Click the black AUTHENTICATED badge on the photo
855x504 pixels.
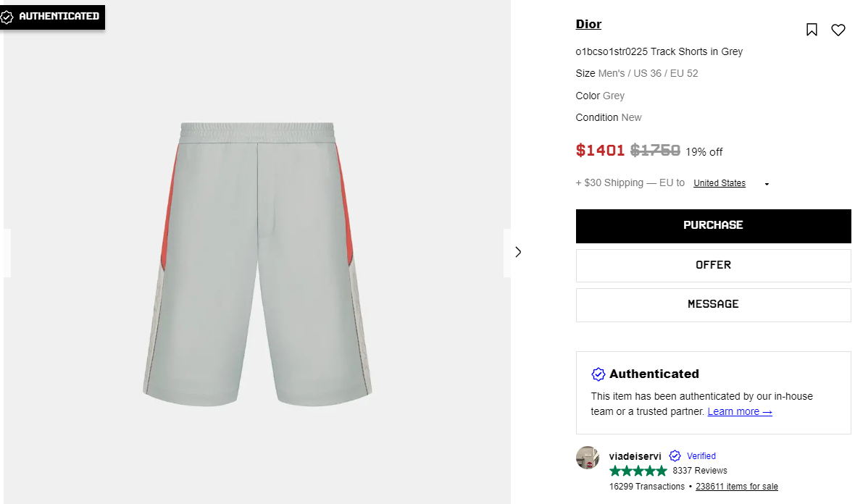pyautogui.click(x=51, y=17)
